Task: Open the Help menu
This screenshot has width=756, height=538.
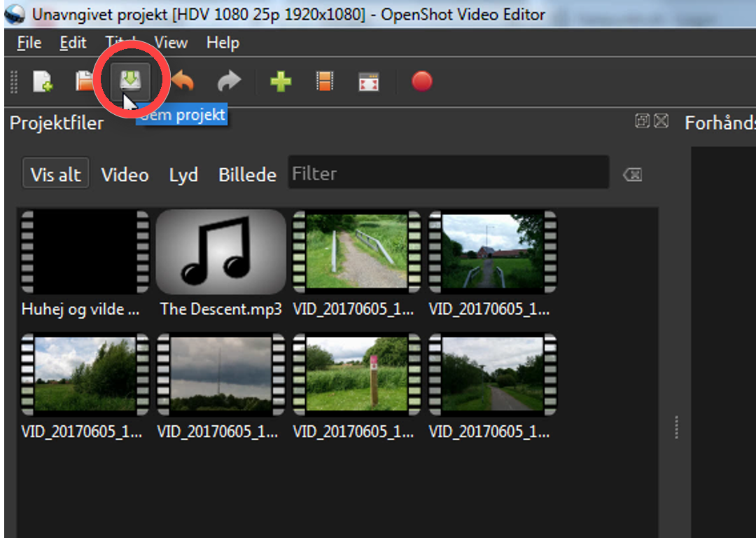Action: (x=223, y=43)
